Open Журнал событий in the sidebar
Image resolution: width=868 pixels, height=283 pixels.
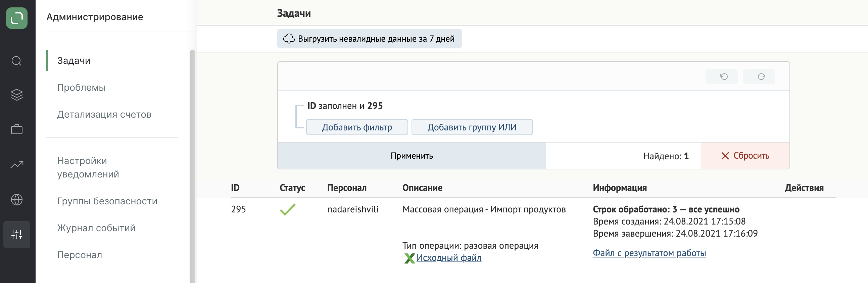[96, 228]
